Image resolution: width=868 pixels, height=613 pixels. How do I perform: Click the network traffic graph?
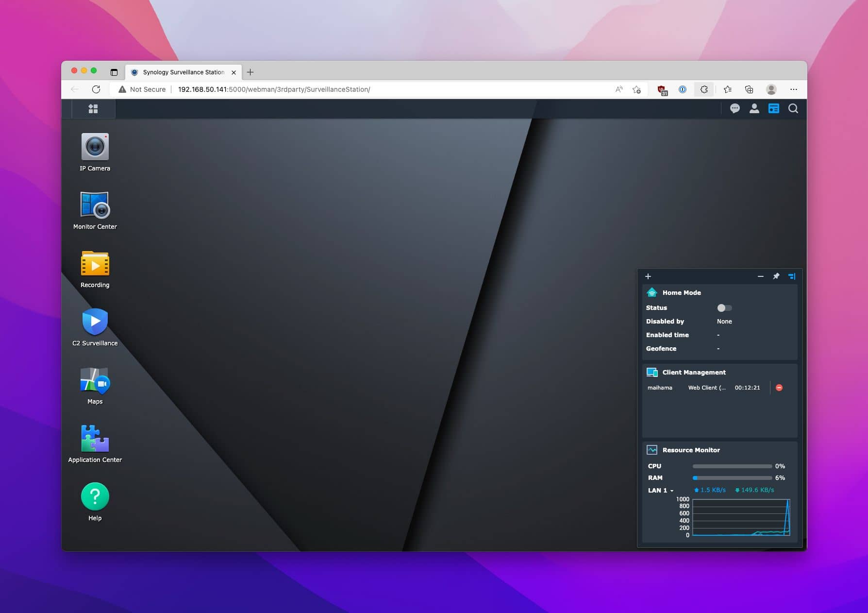[741, 517]
